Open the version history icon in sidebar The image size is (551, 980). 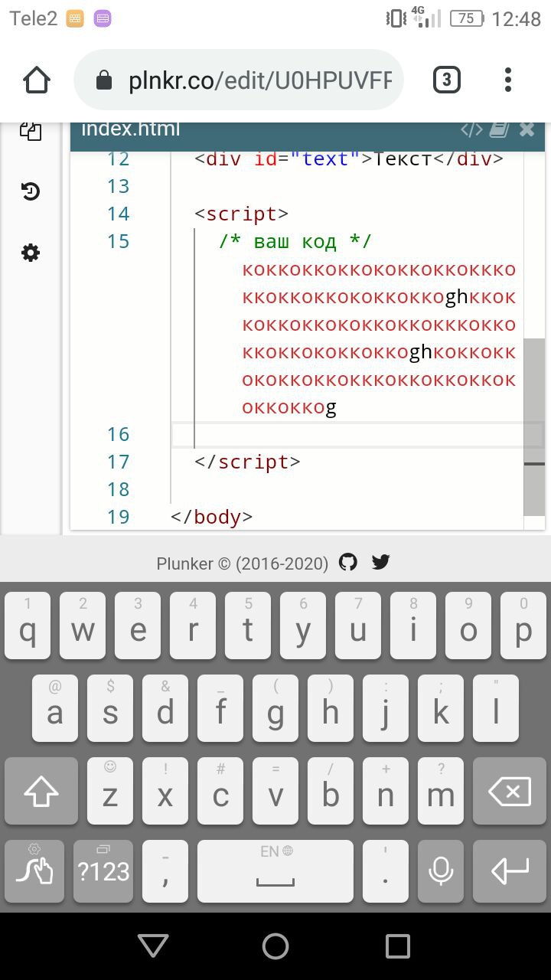point(31,191)
